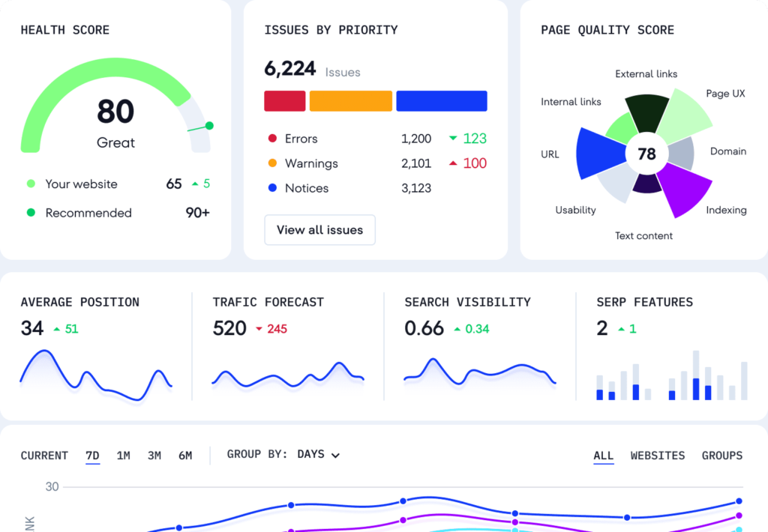This screenshot has height=532, width=768.
Task: Switch to the 1M tab
Action: 123,455
